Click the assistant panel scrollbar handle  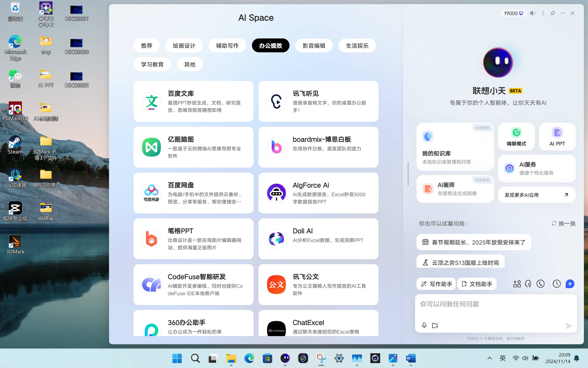click(408, 174)
